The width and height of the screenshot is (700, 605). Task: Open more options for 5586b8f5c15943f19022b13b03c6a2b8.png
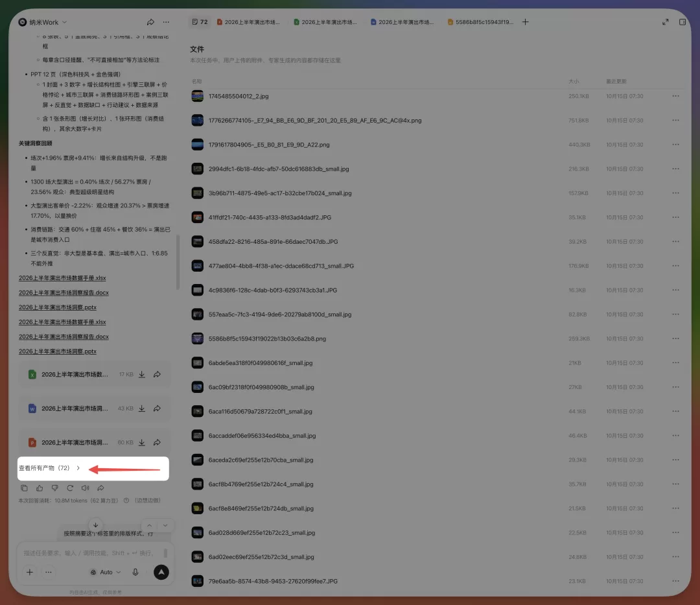point(675,338)
